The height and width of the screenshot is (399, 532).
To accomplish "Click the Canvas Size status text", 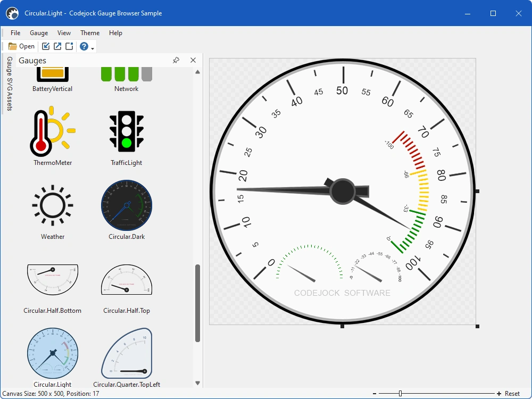I will pyautogui.click(x=51, y=394).
